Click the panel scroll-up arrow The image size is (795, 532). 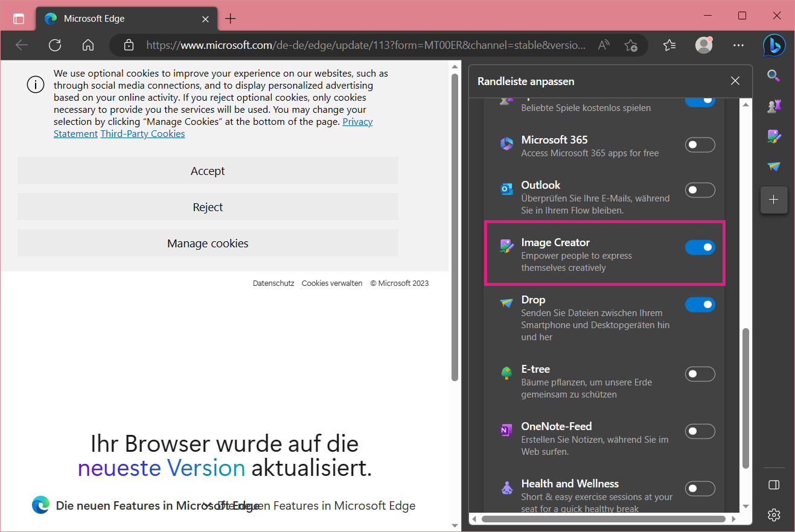(x=746, y=104)
